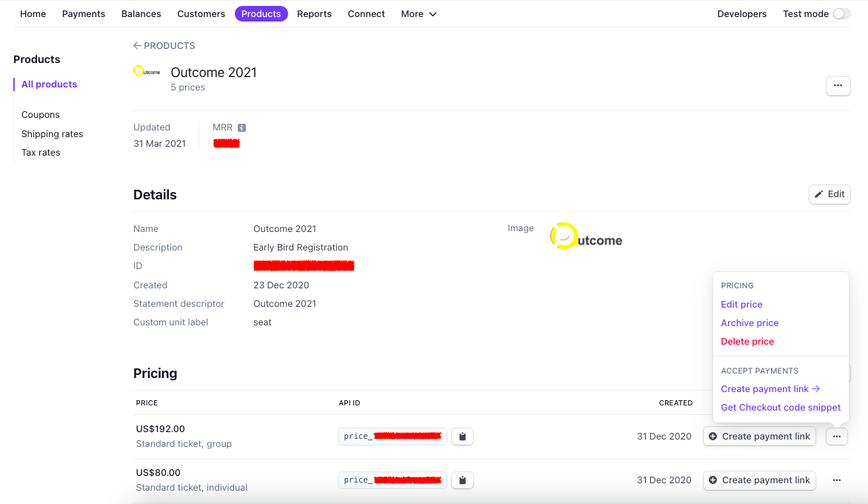Open the Connect tab
The width and height of the screenshot is (868, 504).
point(367,14)
